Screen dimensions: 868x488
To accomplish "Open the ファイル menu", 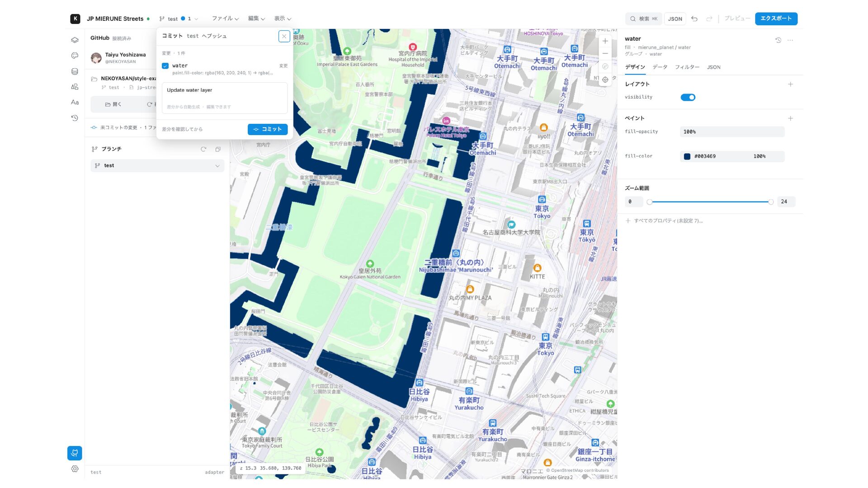I will pyautogui.click(x=225, y=19).
